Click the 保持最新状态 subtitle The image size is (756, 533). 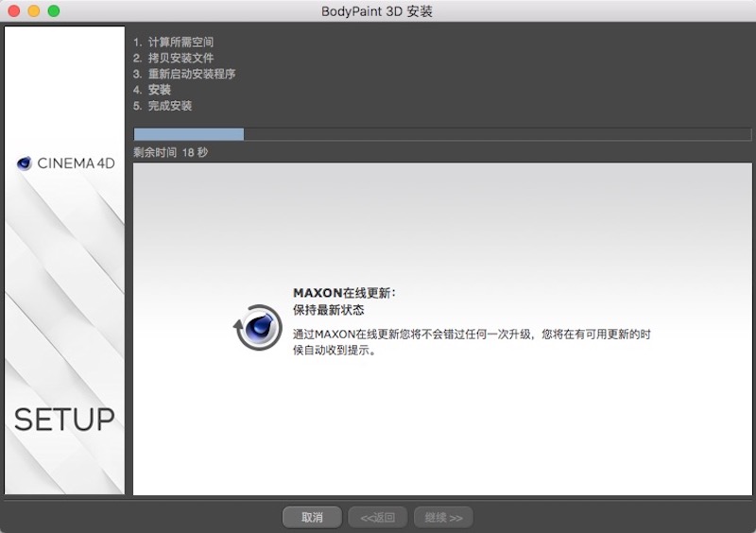[x=328, y=310]
